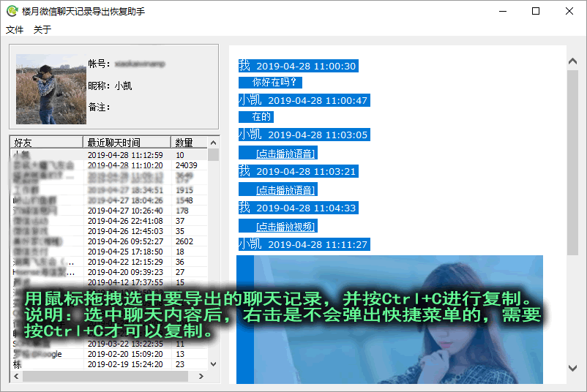Image resolution: width=587 pixels, height=392 pixels.
Task: Select row with time 2019-02-20 15:09:20
Action: (108, 354)
